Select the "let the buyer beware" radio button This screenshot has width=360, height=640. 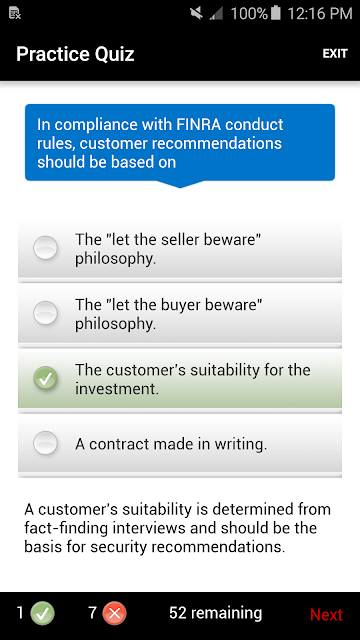pyautogui.click(x=45, y=313)
